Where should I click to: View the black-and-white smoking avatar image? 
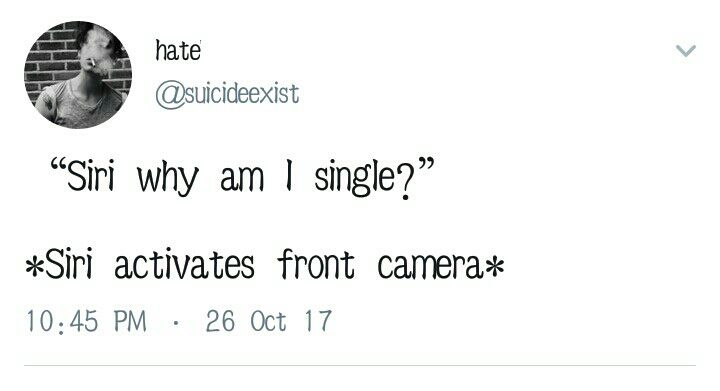(x=78, y=75)
